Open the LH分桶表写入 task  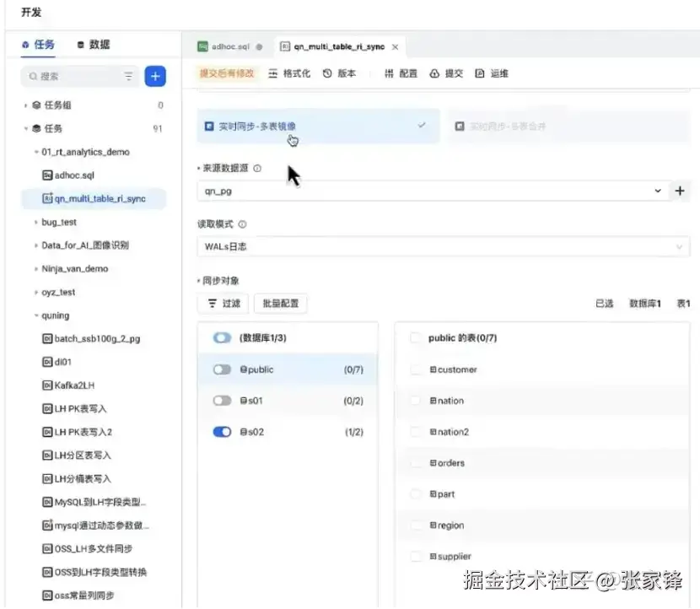coord(77,479)
